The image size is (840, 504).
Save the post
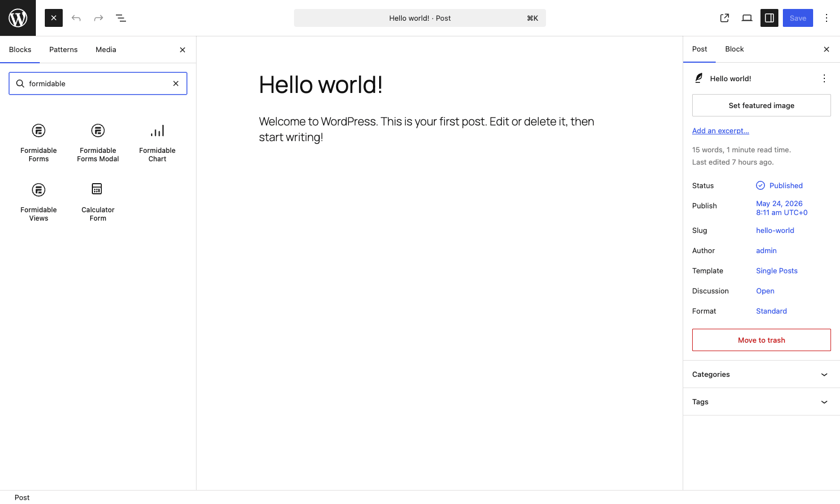tap(798, 18)
